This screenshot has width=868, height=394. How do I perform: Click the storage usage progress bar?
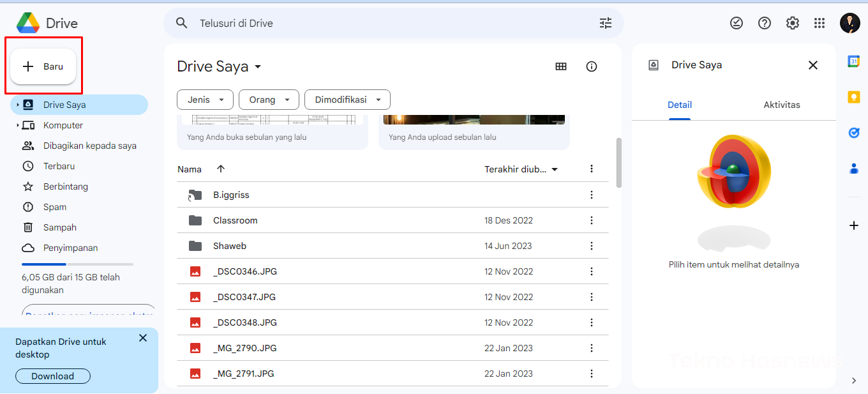click(x=77, y=264)
